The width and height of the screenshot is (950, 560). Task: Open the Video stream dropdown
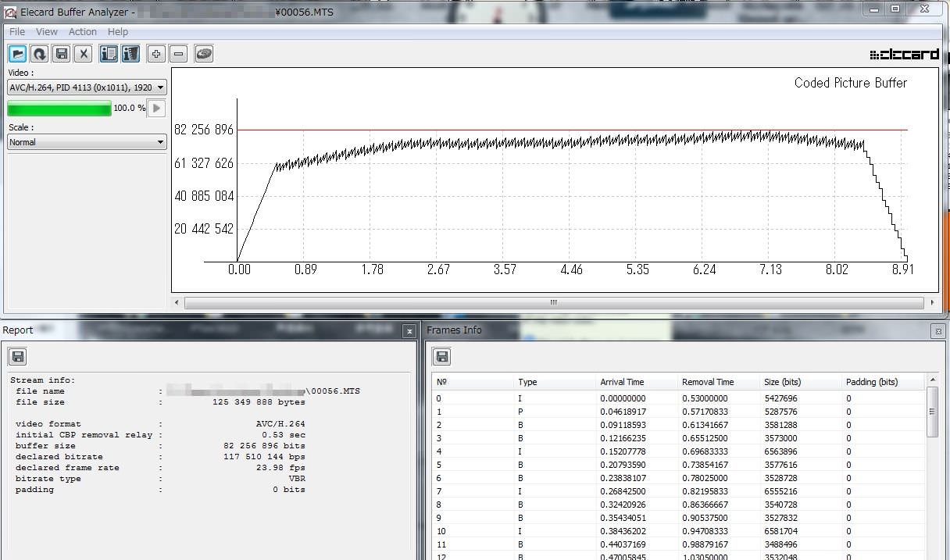coord(86,87)
